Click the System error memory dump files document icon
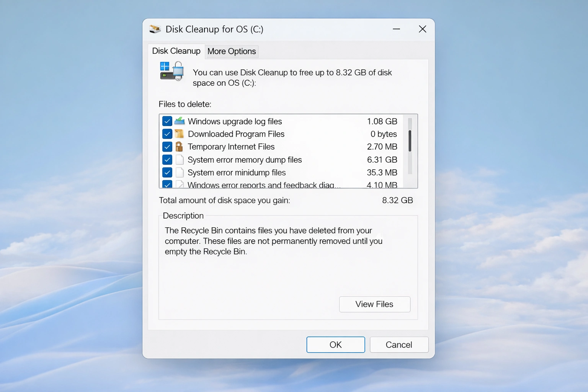The image size is (588, 392). coord(180,160)
